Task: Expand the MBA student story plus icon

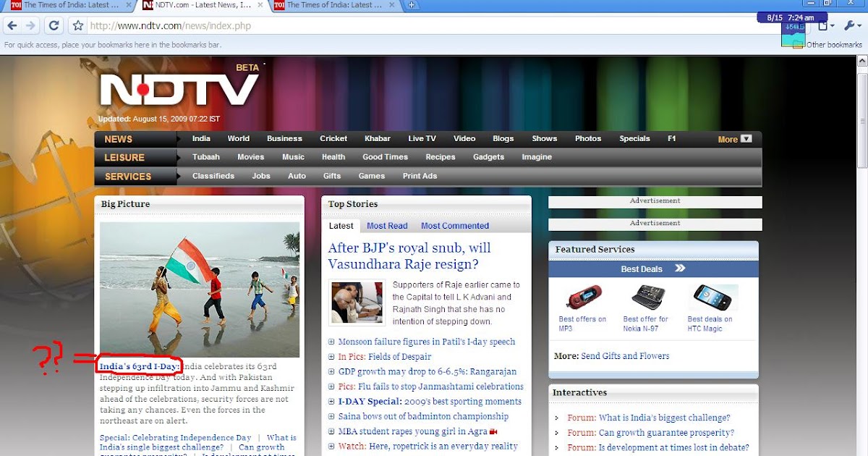Action: point(331,431)
